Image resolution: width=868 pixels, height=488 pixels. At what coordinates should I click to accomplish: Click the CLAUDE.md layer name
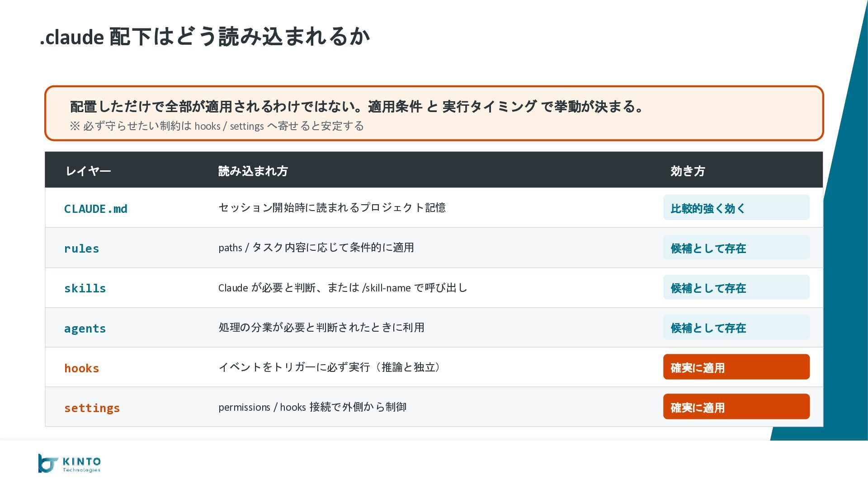96,209
